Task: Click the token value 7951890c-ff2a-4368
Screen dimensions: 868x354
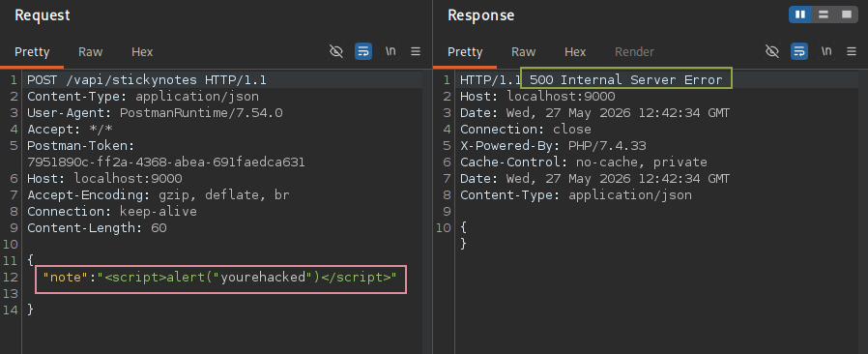Action: (x=166, y=162)
